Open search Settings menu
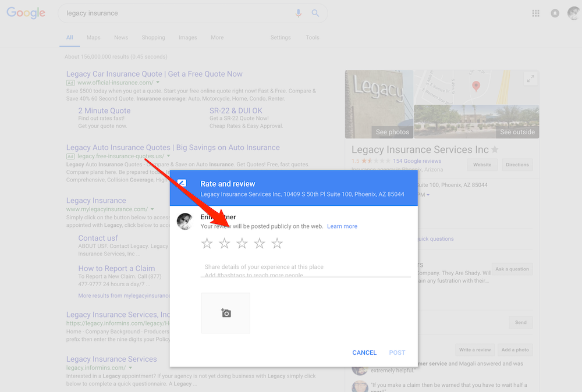This screenshot has width=582, height=392. [281, 37]
